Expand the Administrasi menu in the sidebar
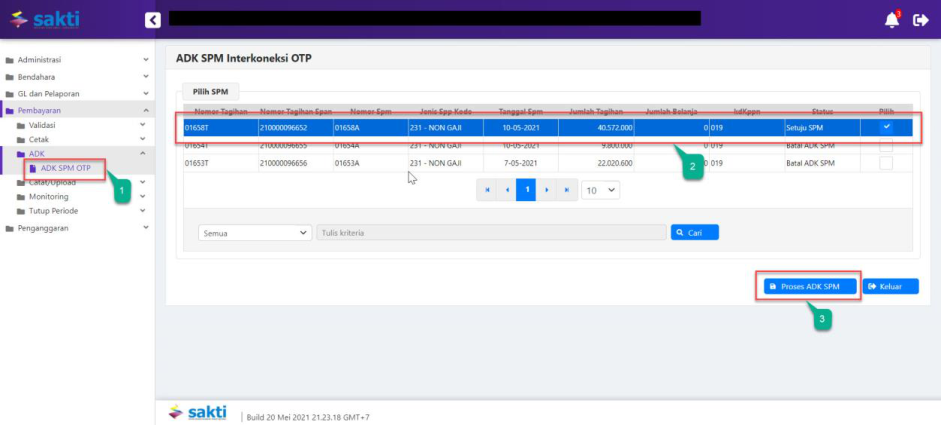Viewport: 941px width, 425px height. pyautogui.click(x=78, y=60)
